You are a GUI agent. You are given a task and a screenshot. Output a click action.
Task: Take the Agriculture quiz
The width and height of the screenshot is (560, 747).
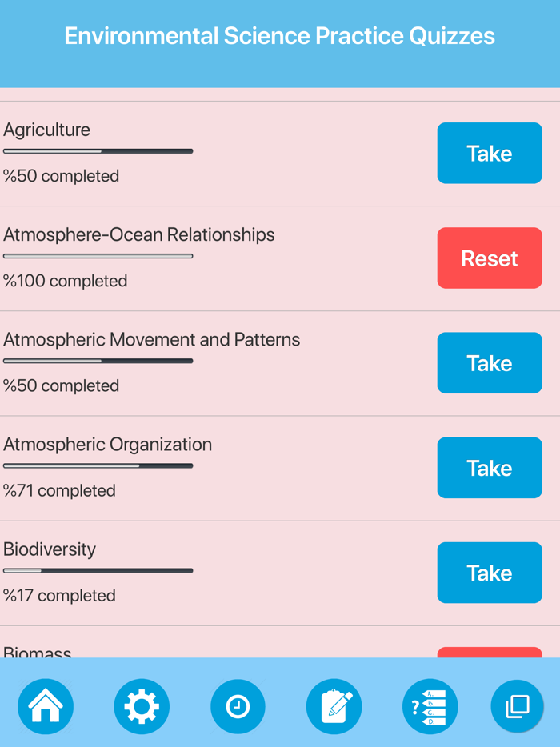(490, 153)
